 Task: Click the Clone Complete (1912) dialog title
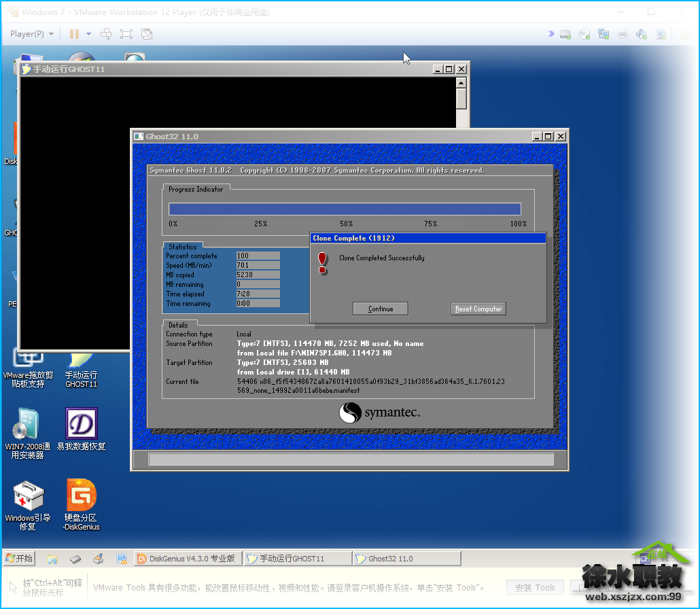[x=353, y=239]
